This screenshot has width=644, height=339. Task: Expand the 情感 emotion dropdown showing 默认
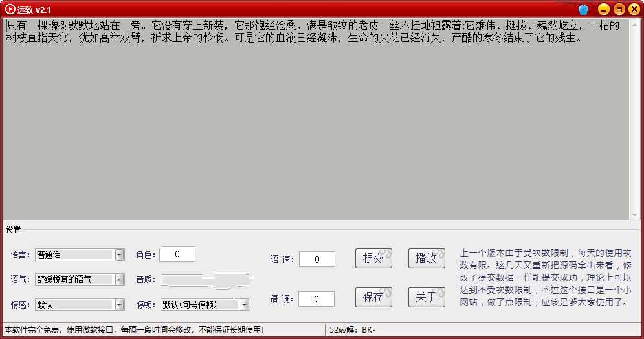[119, 304]
